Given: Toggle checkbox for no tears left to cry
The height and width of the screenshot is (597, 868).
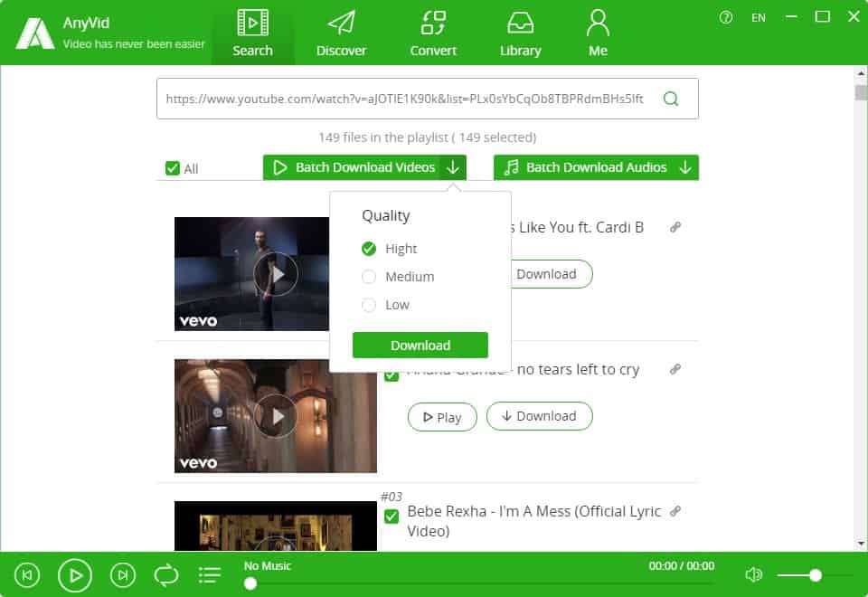Looking at the screenshot, I should click(x=392, y=376).
